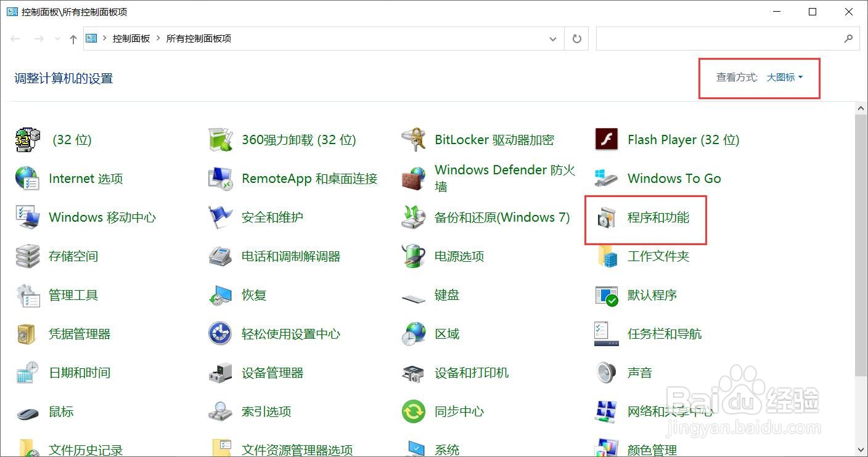Click the scrollbar up arrow
Viewport: 868px width, 457px height.
[x=861, y=108]
